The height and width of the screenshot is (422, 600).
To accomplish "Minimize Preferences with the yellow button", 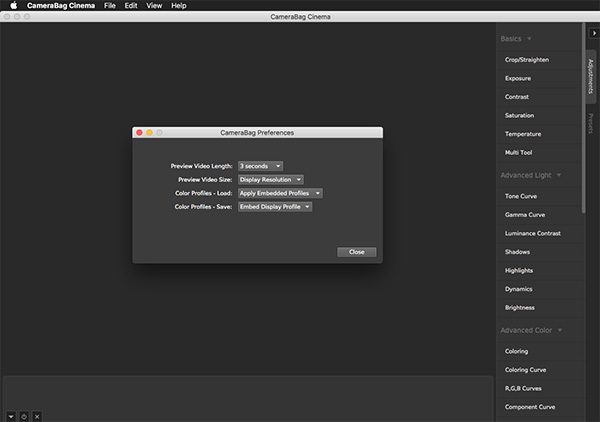I will click(149, 132).
